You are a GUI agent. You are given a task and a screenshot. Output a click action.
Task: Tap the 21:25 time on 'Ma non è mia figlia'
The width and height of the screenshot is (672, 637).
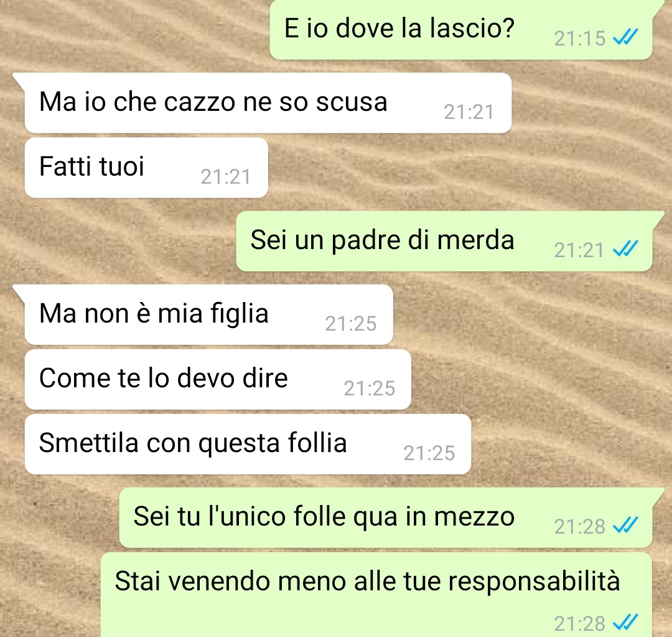350,324
